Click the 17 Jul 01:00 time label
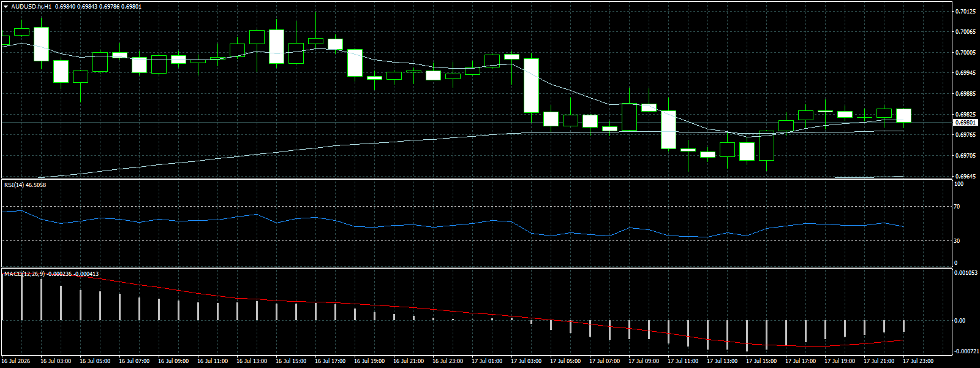The image size is (980, 368). point(487,361)
